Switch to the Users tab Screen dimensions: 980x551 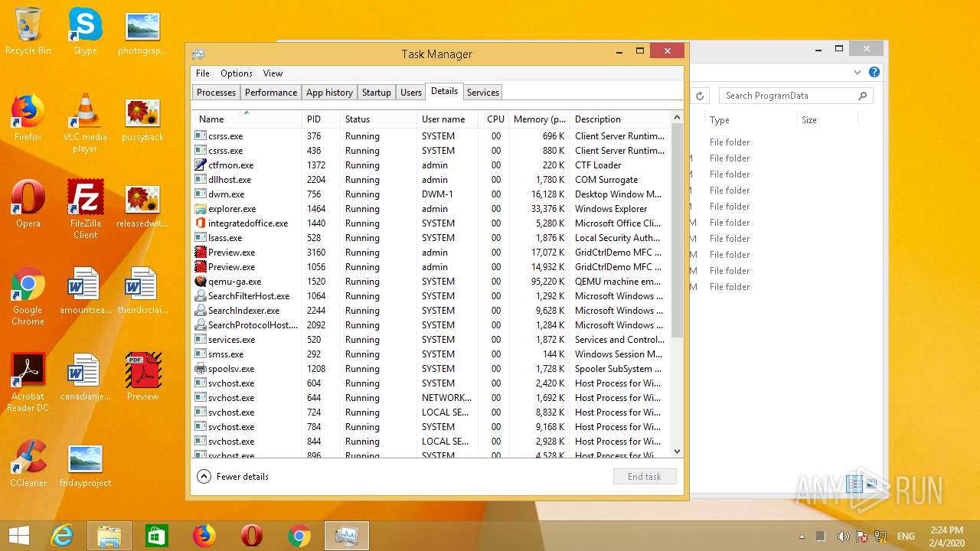click(411, 92)
